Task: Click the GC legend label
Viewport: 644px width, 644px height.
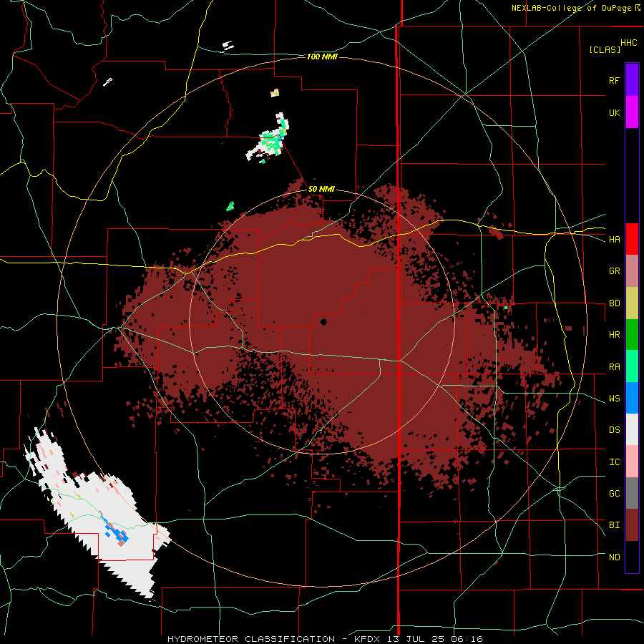Action: pyautogui.click(x=614, y=494)
